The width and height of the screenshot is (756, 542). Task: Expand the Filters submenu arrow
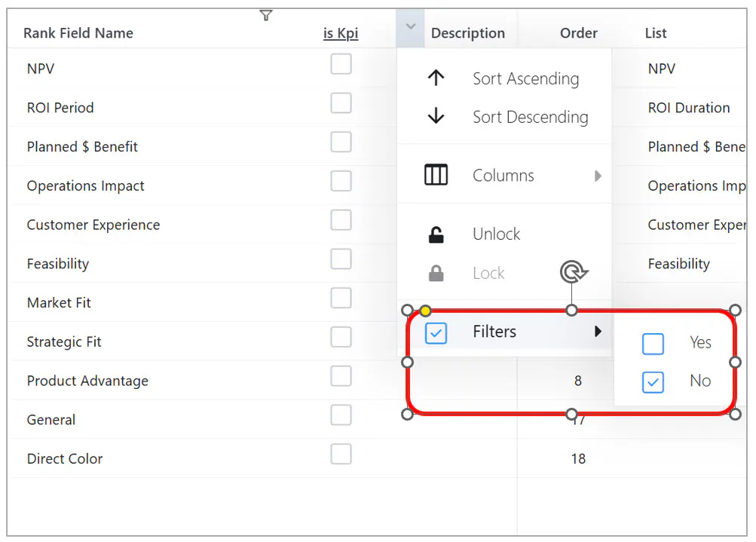click(x=598, y=331)
